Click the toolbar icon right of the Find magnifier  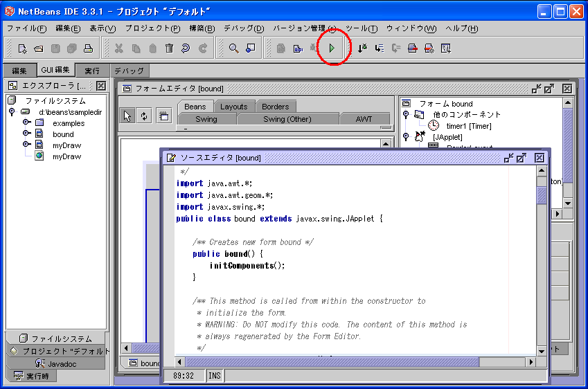(251, 48)
